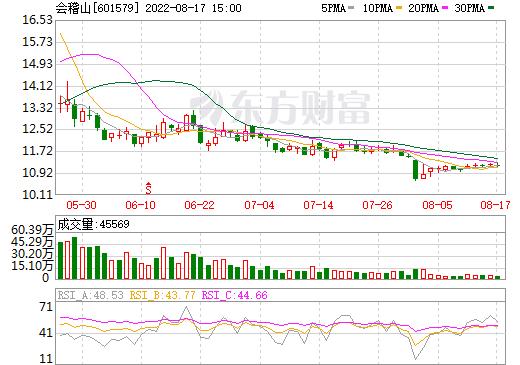
Task: Click the 10.92 price axis label
Action: pyautogui.click(x=37, y=173)
